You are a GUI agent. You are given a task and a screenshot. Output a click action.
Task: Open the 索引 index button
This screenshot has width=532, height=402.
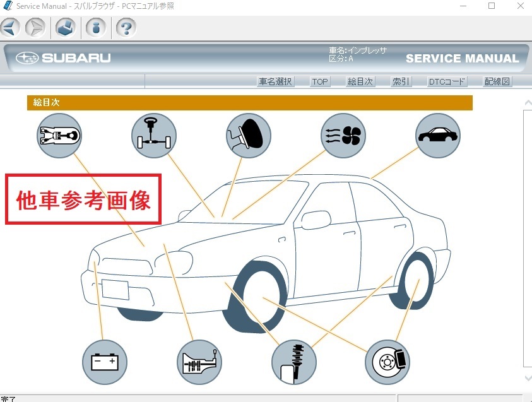[401, 81]
